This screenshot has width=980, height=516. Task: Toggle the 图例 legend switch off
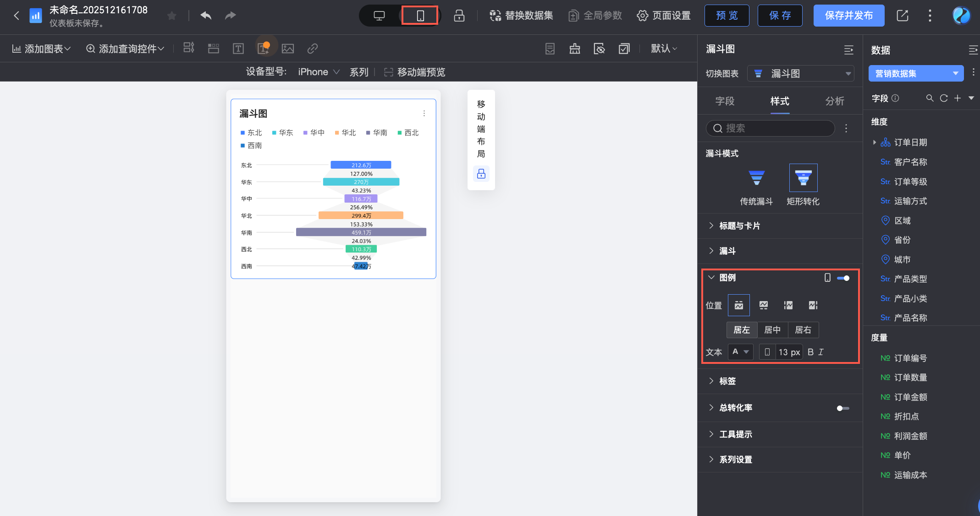843,278
